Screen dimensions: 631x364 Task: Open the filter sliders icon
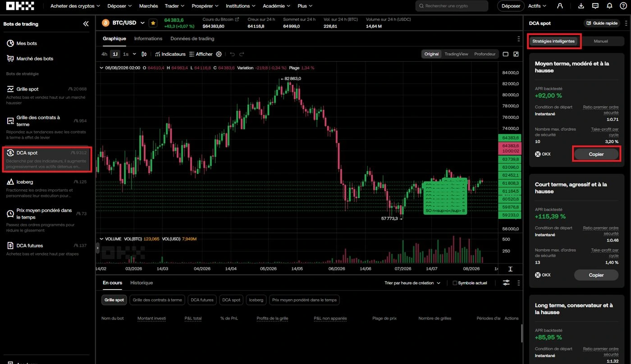507,283
